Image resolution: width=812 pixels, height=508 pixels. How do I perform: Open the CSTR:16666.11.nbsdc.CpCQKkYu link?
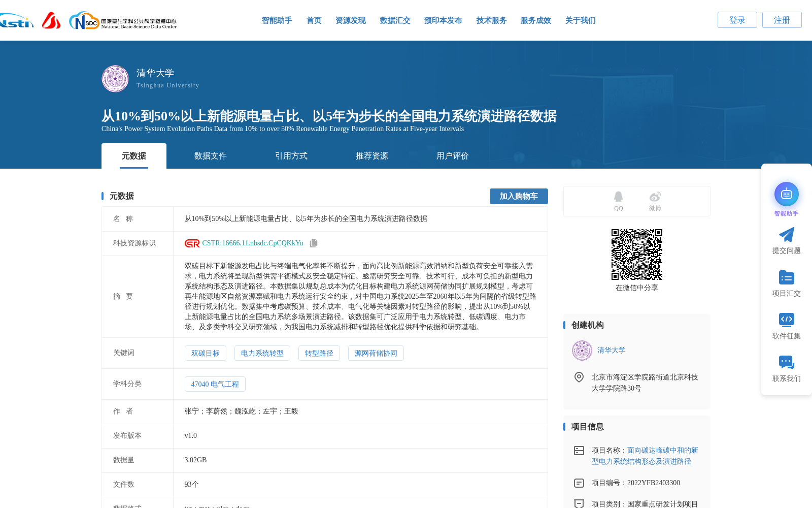(x=253, y=243)
